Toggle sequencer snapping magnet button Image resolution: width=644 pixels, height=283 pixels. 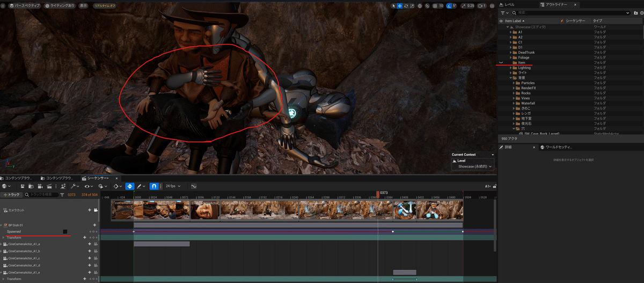click(x=153, y=186)
